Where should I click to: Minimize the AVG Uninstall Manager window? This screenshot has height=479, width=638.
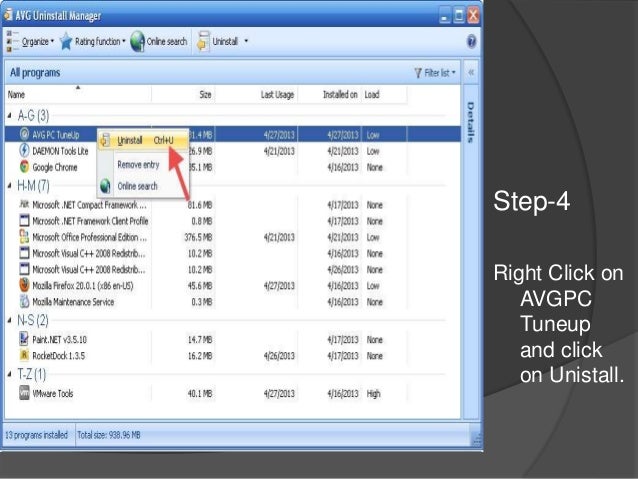pyautogui.click(x=444, y=16)
